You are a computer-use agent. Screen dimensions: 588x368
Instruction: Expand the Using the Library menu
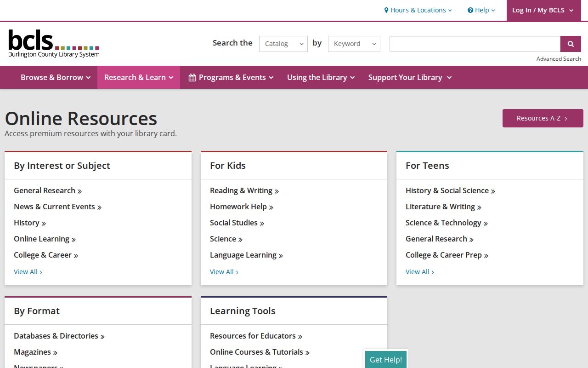tap(321, 77)
